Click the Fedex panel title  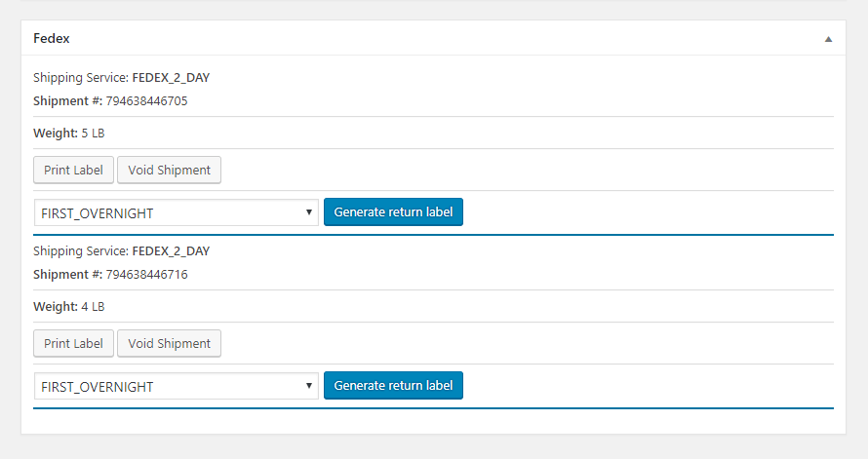click(52, 38)
